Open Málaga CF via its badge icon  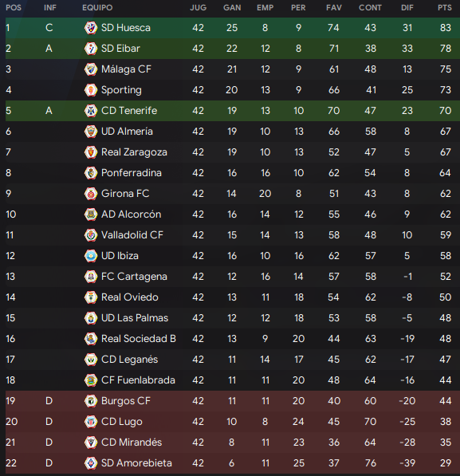[x=90, y=69]
